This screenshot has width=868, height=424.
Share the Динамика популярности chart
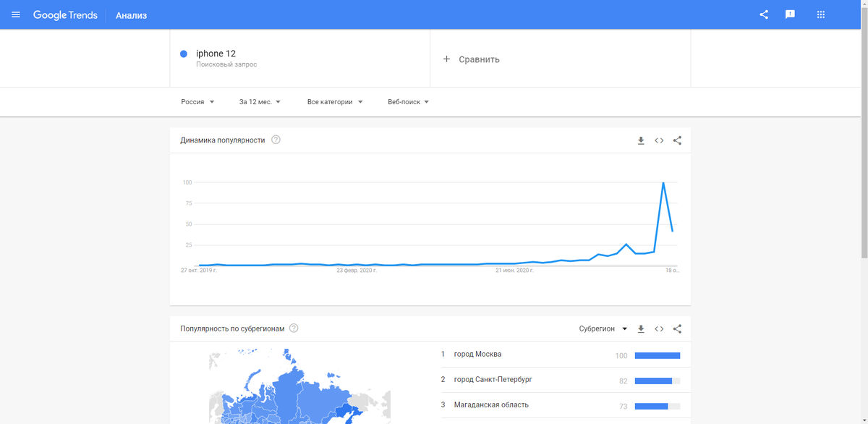677,140
